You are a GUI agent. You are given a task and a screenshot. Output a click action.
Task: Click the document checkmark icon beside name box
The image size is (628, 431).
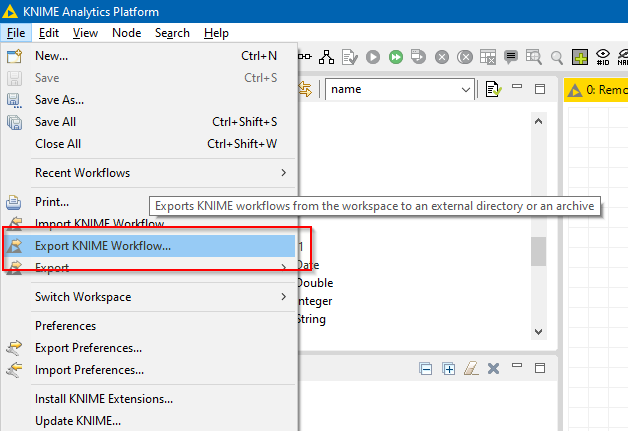click(493, 89)
